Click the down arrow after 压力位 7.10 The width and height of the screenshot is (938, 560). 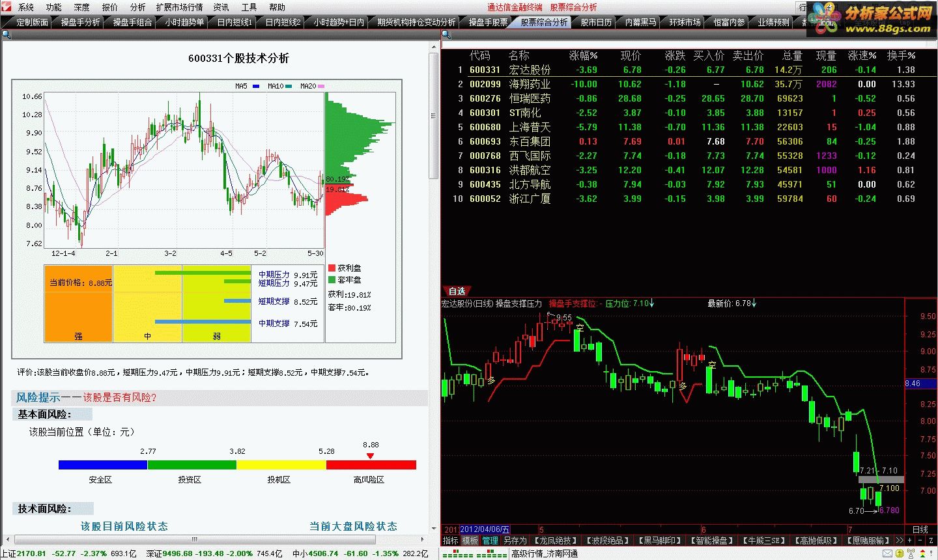point(651,303)
